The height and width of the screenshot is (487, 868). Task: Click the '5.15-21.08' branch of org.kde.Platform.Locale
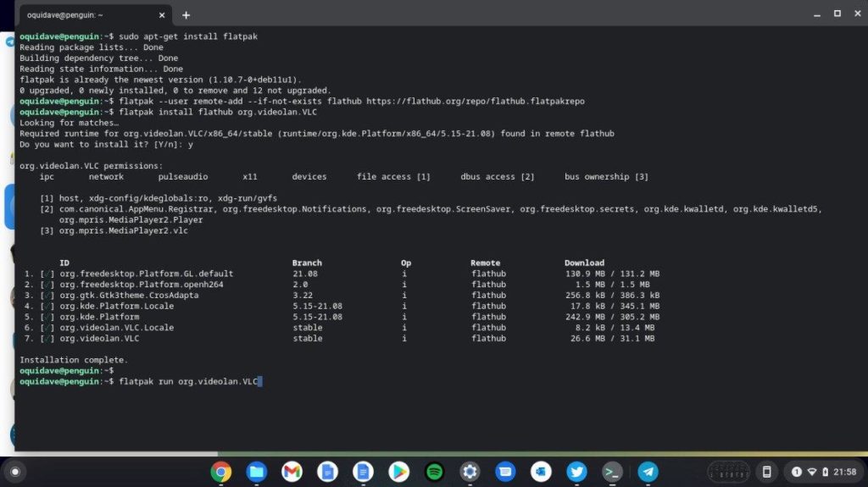(318, 306)
